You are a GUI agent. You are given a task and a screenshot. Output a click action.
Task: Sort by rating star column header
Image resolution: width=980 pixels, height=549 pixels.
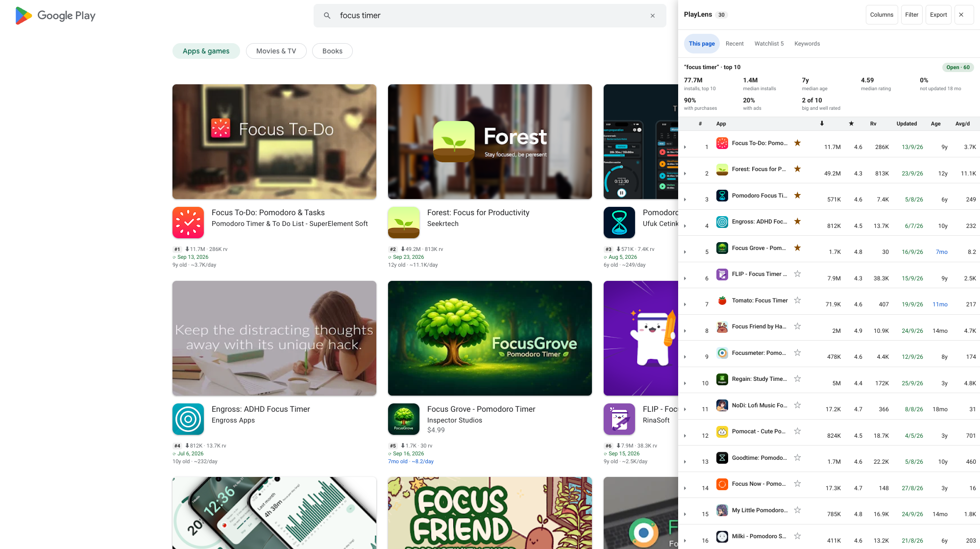851,124
